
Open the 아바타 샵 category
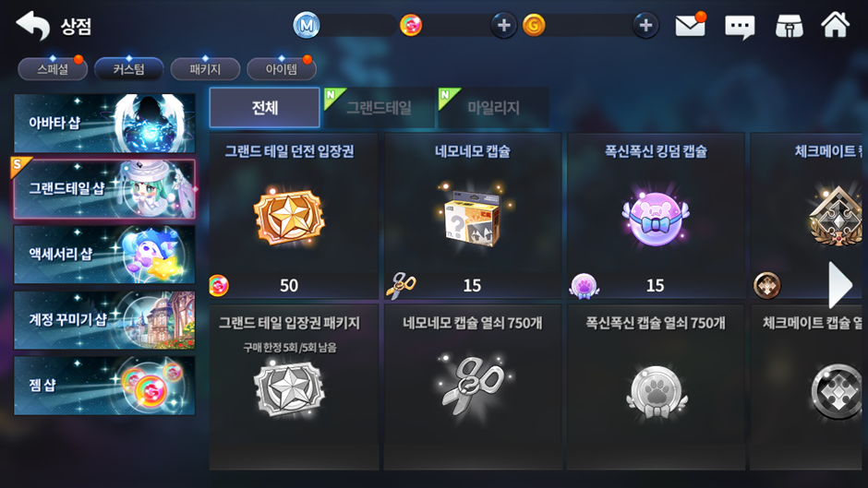(104, 123)
